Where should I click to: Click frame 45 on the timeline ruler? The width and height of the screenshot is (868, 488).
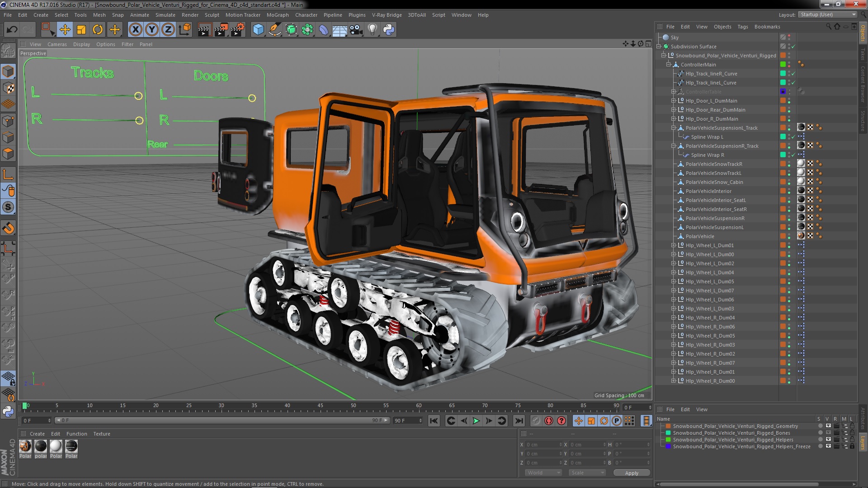(320, 406)
